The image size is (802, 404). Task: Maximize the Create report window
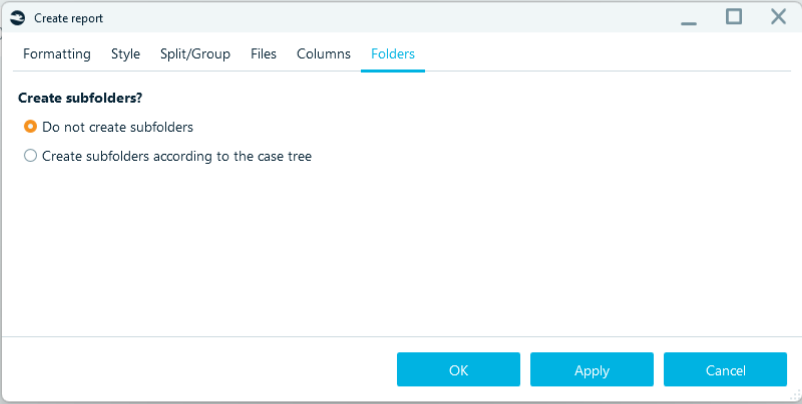[x=734, y=17]
